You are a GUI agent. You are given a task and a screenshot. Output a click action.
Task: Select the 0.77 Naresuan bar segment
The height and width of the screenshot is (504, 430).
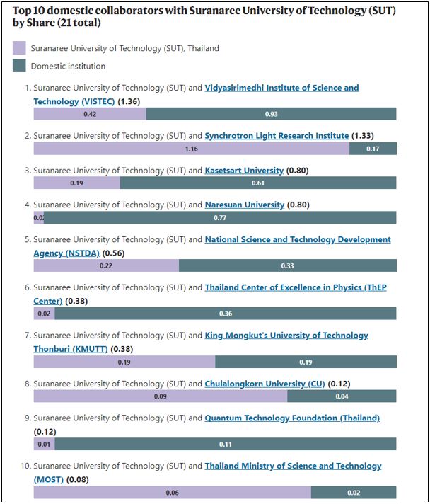point(220,217)
